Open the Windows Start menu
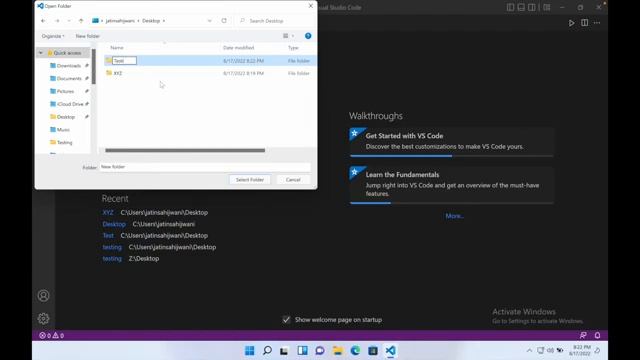Viewport: 640px width, 360px height. 250,351
